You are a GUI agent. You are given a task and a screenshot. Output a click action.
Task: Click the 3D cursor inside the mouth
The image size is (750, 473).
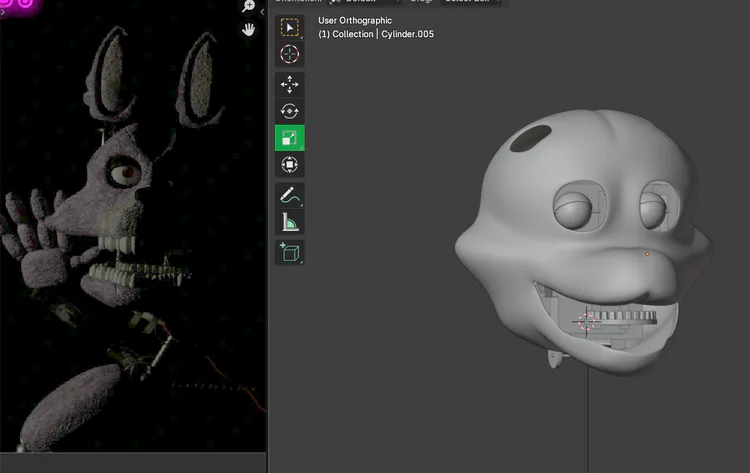[x=586, y=321]
